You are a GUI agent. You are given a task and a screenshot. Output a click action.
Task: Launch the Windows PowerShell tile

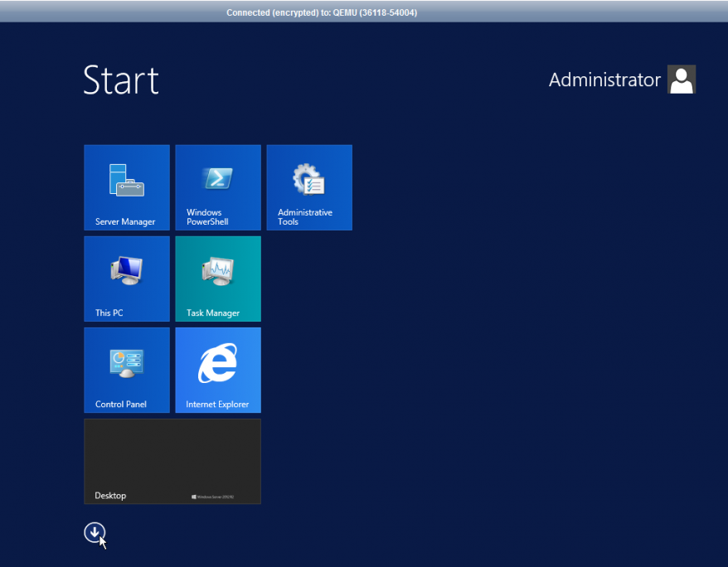click(x=218, y=187)
